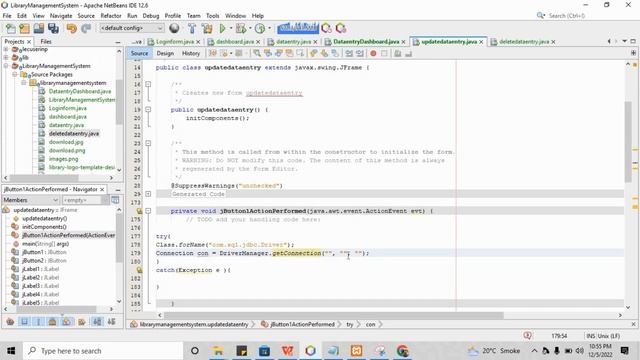
Task: Click the New File toolbar icon
Action: coord(11,28)
